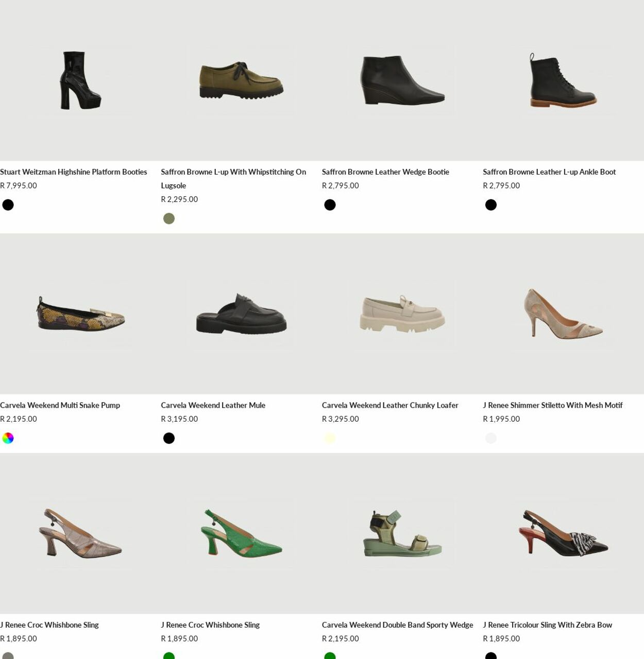This screenshot has height=659, width=644.
Task: Open the black lace-up ankle boot image
Action: click(x=563, y=80)
